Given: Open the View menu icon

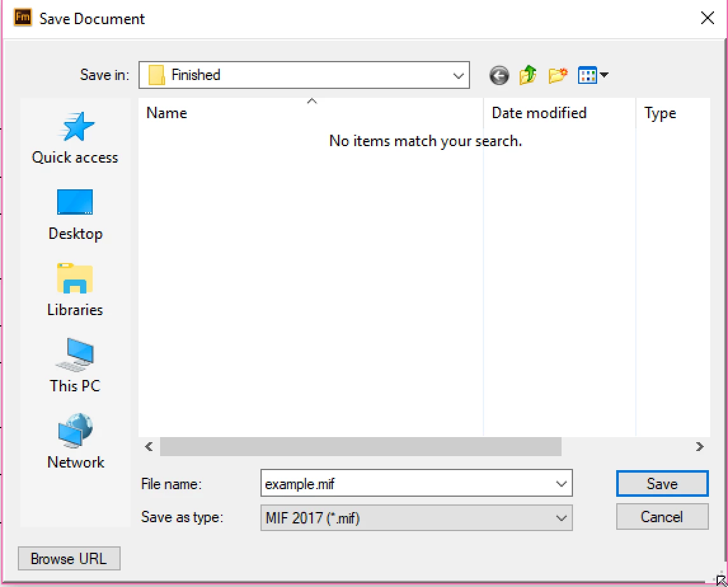Looking at the screenshot, I should coord(588,75).
